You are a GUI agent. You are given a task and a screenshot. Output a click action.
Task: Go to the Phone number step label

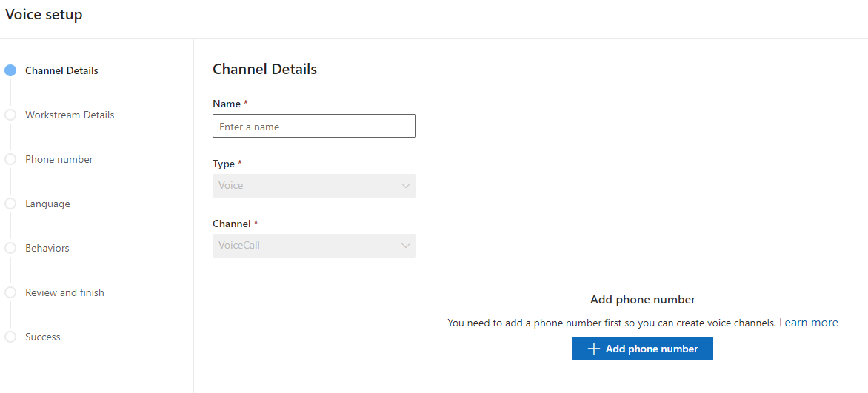pos(59,159)
